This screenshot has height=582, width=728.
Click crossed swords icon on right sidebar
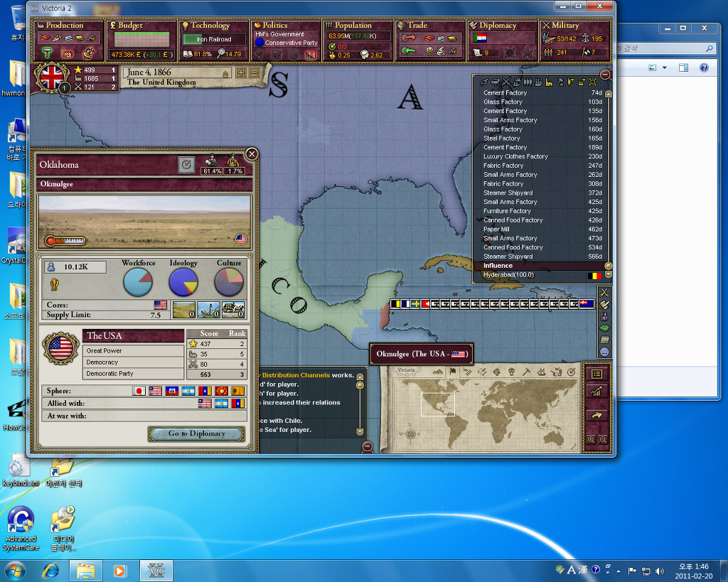coord(604,292)
